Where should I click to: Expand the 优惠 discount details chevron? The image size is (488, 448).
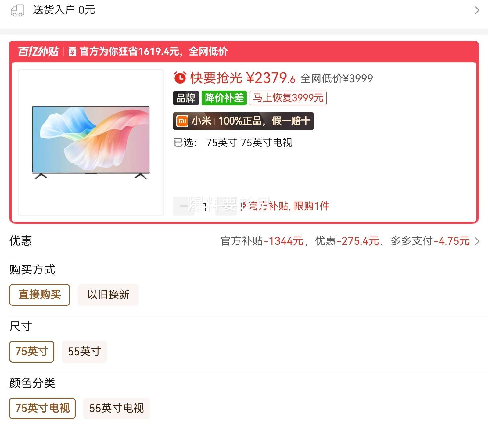[x=477, y=241]
